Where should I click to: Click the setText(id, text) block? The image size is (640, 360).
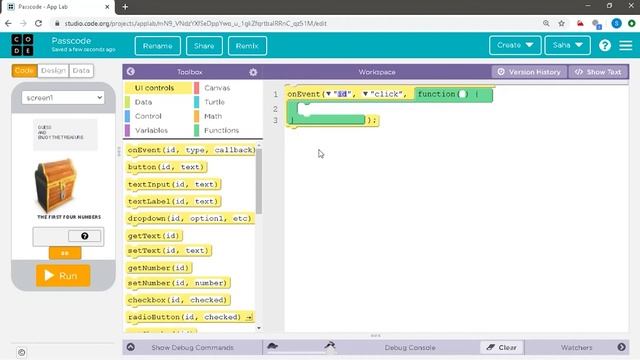(x=168, y=251)
